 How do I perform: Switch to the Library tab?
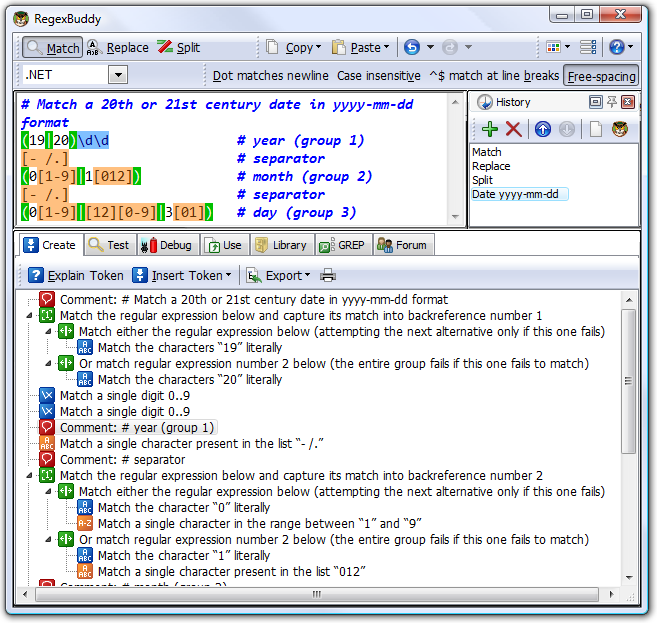pos(282,245)
